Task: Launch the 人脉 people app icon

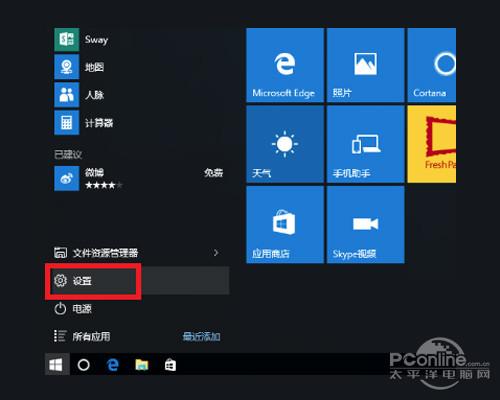Action: pos(67,95)
